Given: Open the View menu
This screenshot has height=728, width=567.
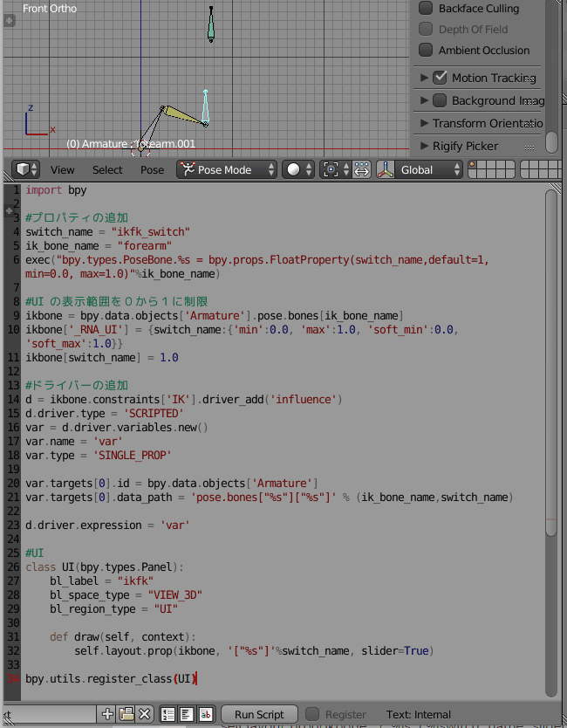Looking at the screenshot, I should (x=62, y=170).
